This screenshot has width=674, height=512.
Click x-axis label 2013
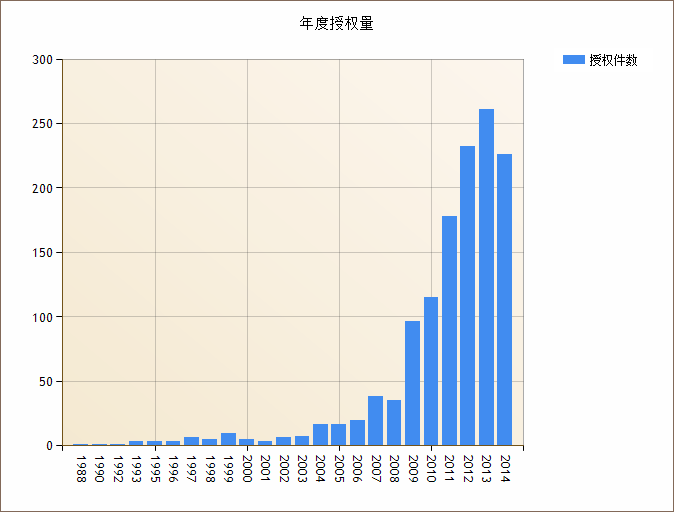click(486, 469)
